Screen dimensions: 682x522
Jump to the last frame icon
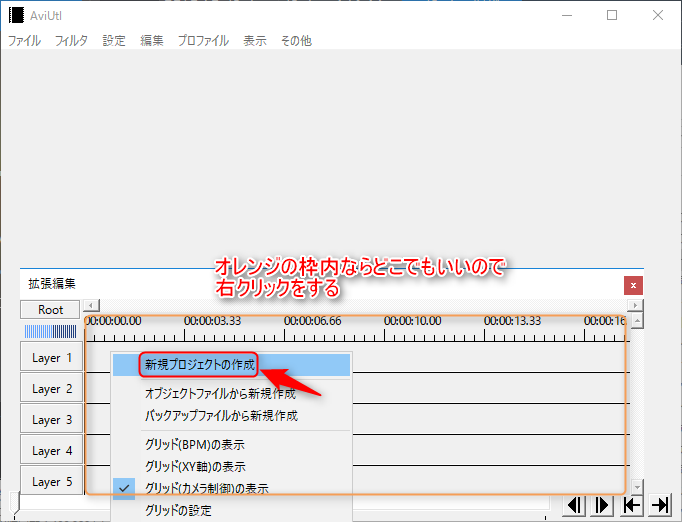[x=660, y=505]
